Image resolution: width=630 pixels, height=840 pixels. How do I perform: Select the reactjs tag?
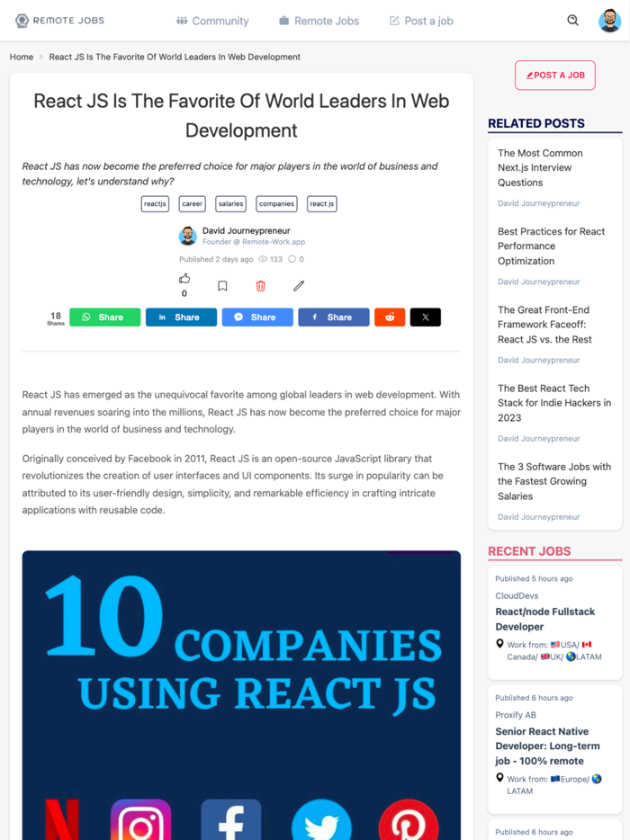click(x=155, y=203)
